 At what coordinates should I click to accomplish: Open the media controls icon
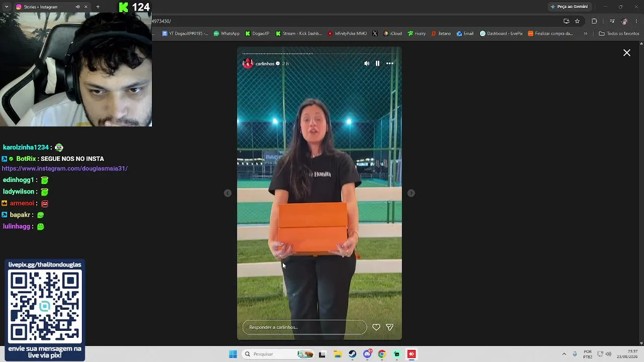pos(612,21)
